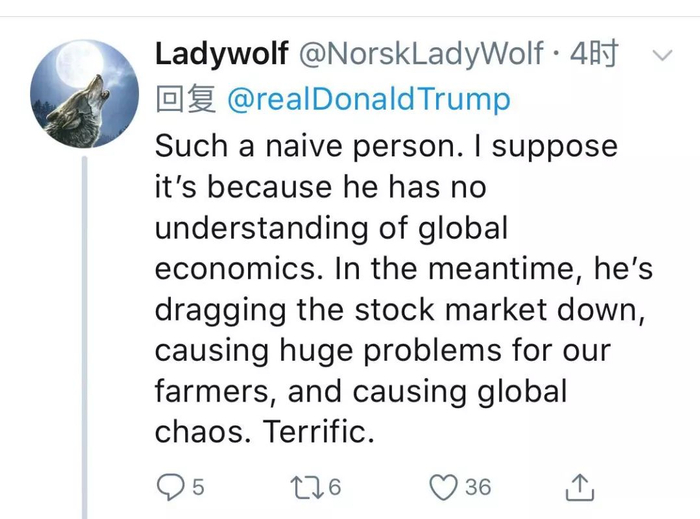Open the share icon menu

point(580,486)
